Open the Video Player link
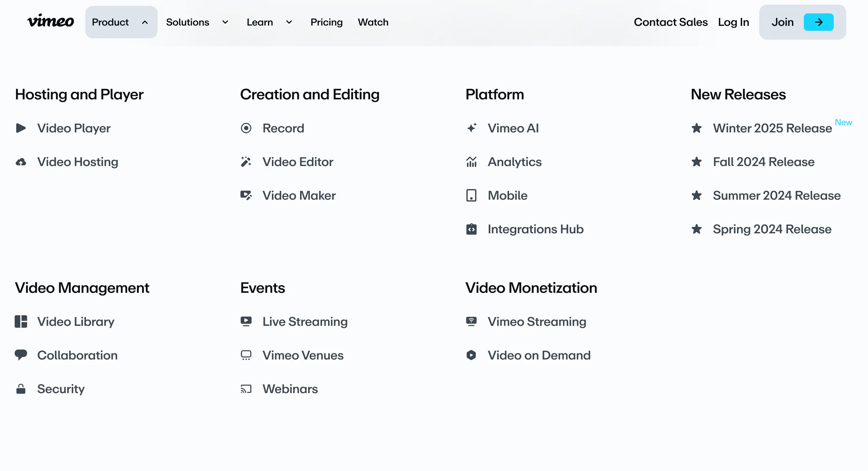Viewport: 868px width, 471px height. 74,128
